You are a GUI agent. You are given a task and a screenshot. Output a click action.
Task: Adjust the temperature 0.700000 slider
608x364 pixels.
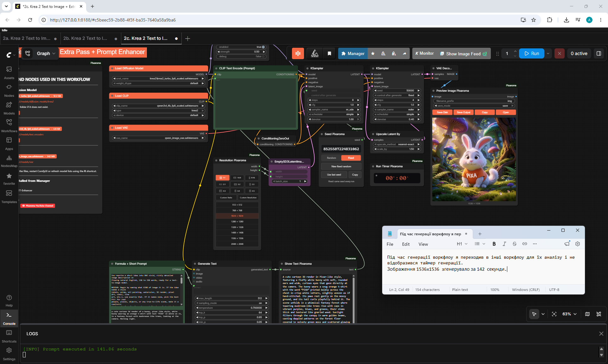point(232,308)
